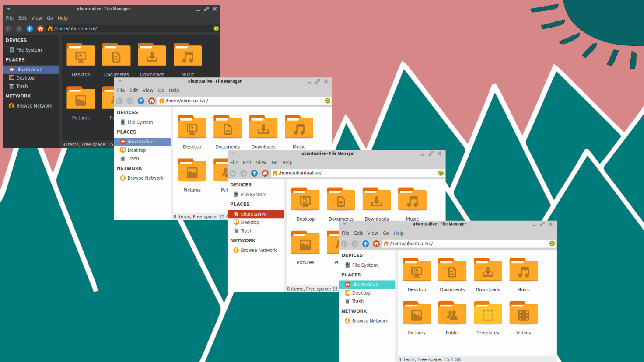This screenshot has height=362, width=644.
Task: Open Desktop folder in the dark-theme window
Action: [81, 55]
